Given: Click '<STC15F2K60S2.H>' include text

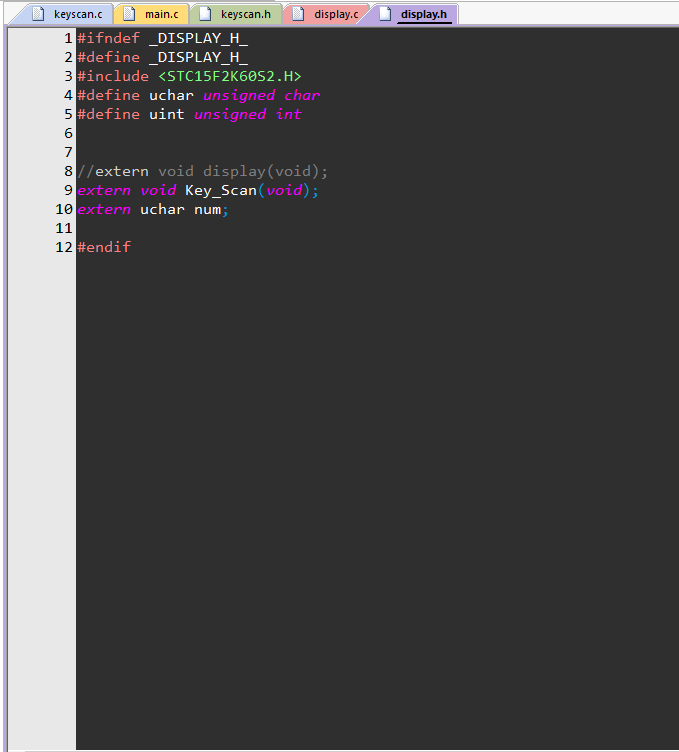Looking at the screenshot, I should coord(230,76).
